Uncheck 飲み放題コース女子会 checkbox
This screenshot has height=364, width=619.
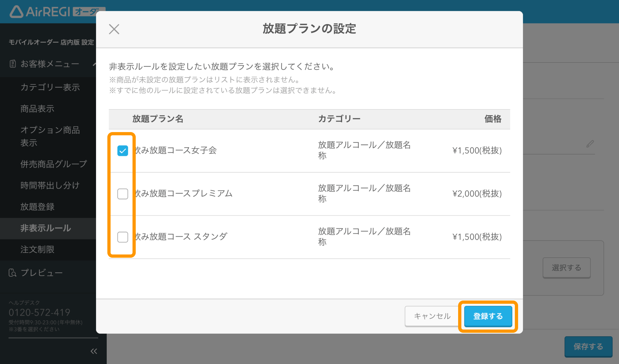[123, 150]
